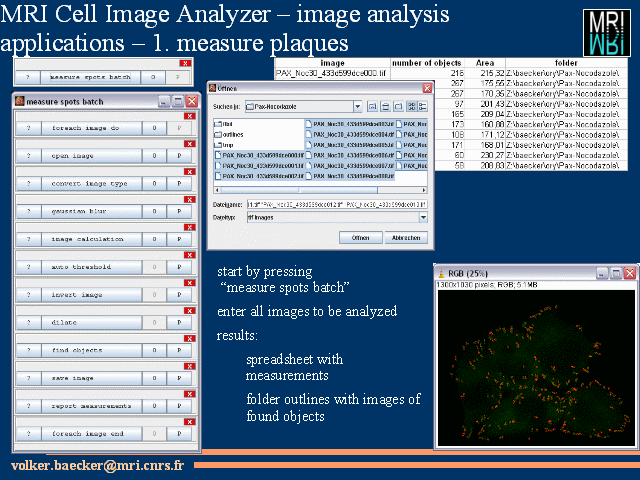
Task: Click the volker.baecker@mri.cnrs.fr email address
Action: click(x=98, y=465)
